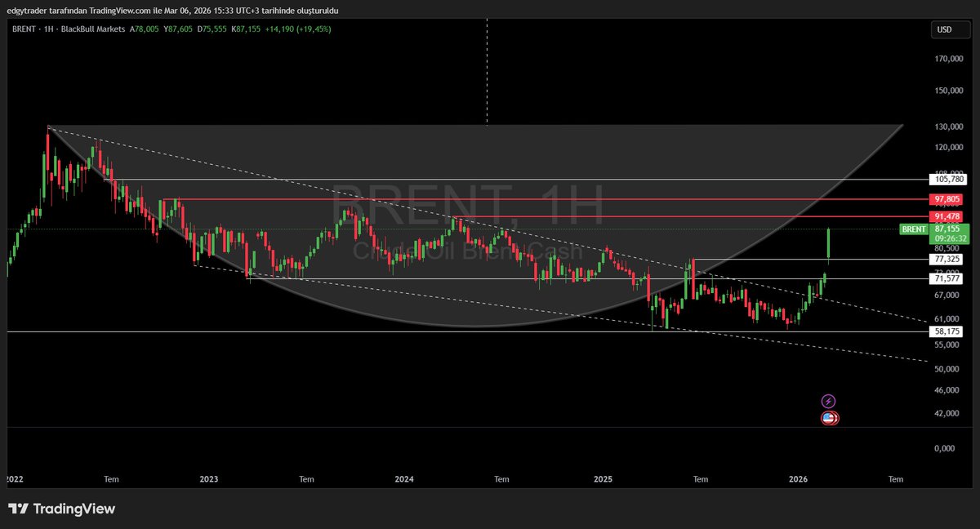Click the 2023 time axis label
980x529 pixels.
click(208, 479)
